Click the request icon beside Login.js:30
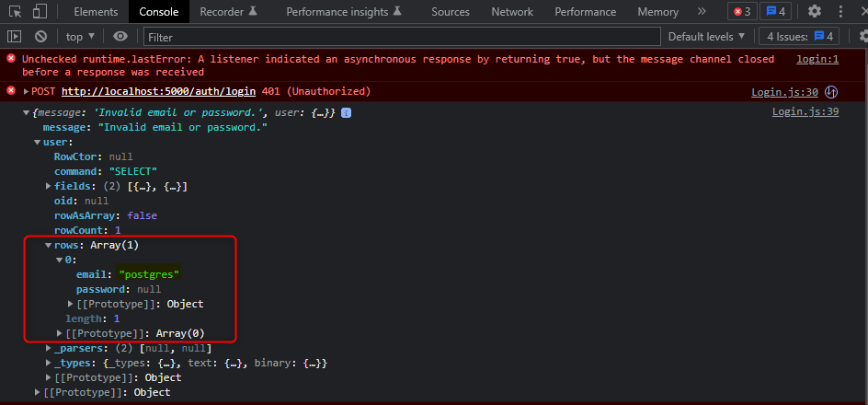Viewport: 868px width, 405px height. [x=830, y=92]
